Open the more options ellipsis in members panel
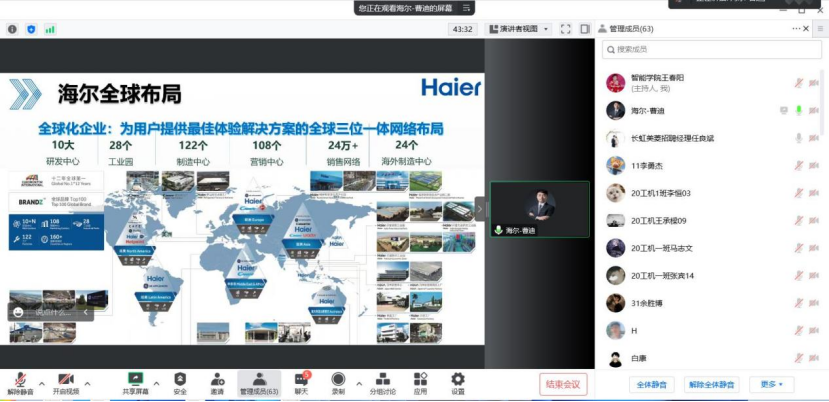Image resolution: width=829 pixels, height=402 pixels. [796, 29]
